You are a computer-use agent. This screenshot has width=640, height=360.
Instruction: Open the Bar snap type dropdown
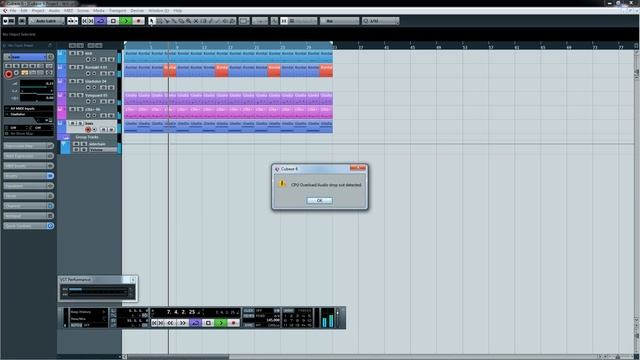(339, 21)
